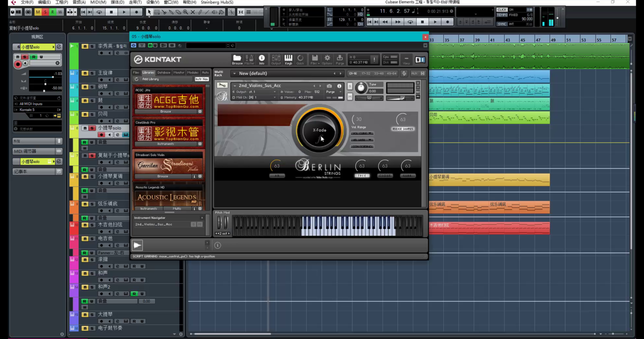Image resolution: width=644 pixels, height=339 pixels.
Task: Toggle metronome CLICK button
Action: pyautogui.click(x=502, y=10)
